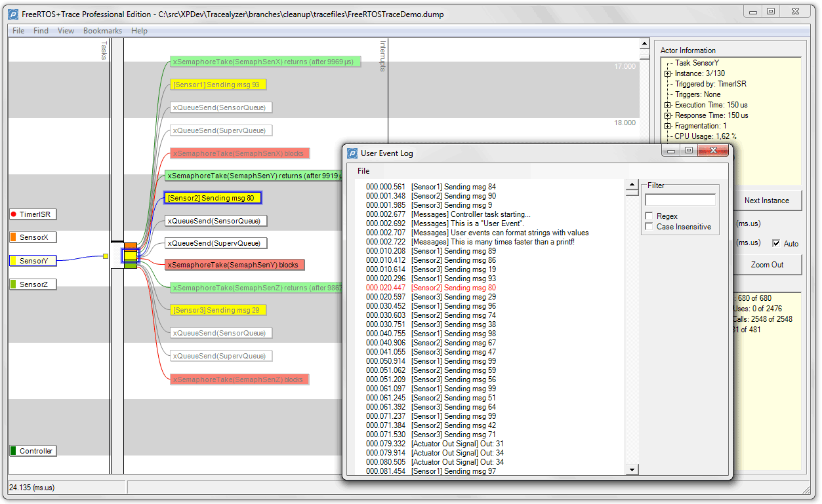Viewport: 822px width, 504px height.
Task: Click 'xSemaphoreTake(SemaphSenX) blocks' red label
Action: [239, 153]
